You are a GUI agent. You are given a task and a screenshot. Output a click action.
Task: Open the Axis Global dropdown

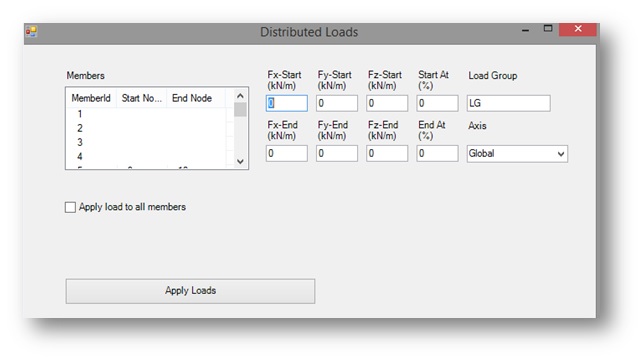click(517, 154)
